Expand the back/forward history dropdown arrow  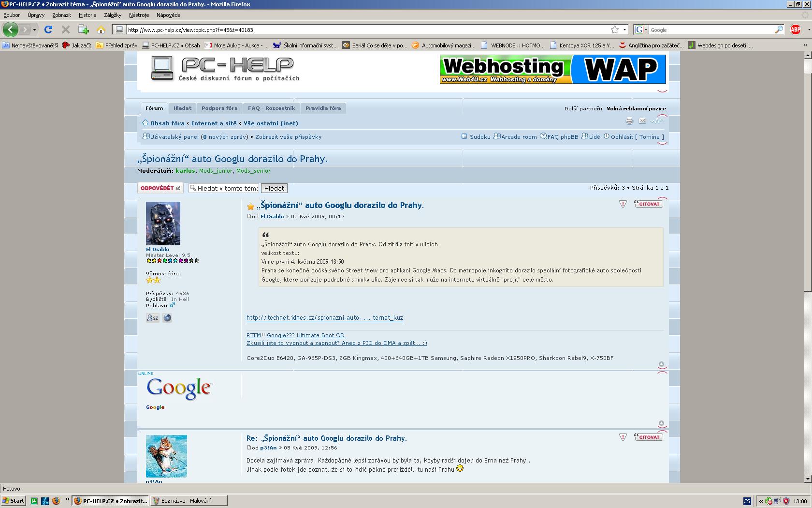[34, 30]
